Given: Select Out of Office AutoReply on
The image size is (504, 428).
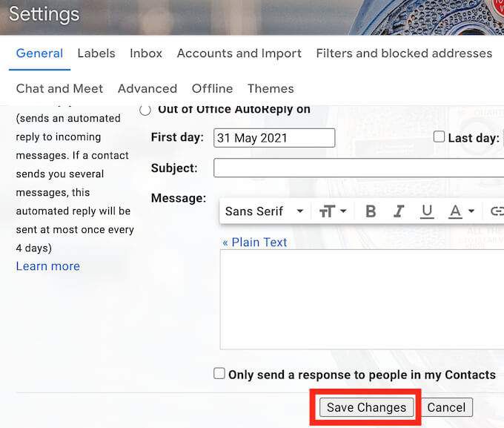Looking at the screenshot, I should pyautogui.click(x=145, y=111).
